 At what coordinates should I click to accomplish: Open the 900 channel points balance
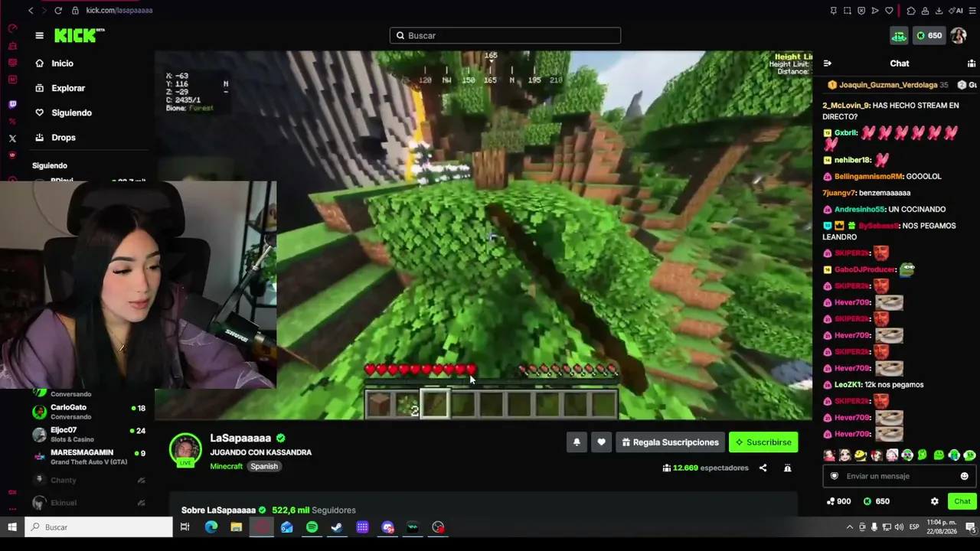pos(838,501)
